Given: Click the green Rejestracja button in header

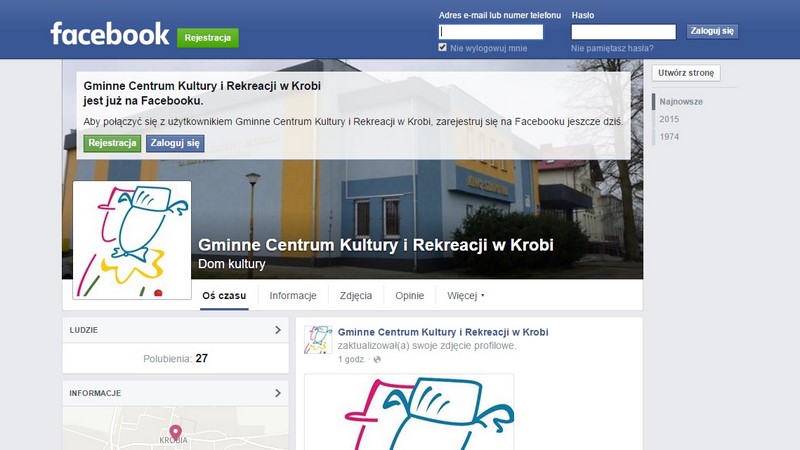Looking at the screenshot, I should 208,38.
